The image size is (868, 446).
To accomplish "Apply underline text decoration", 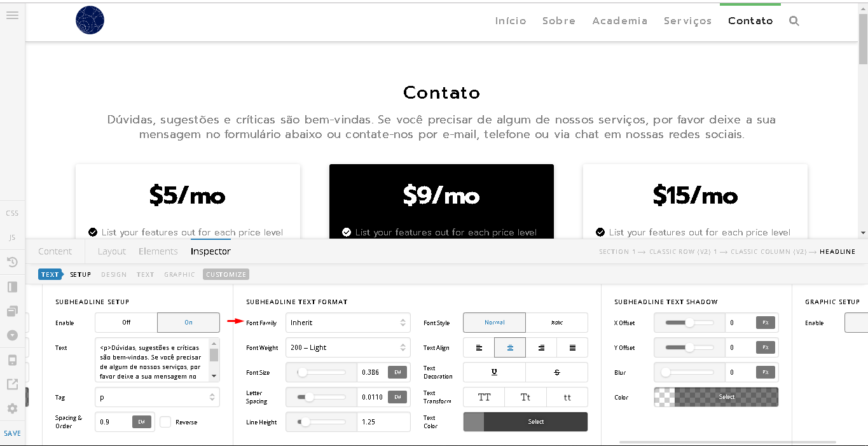I will pos(494,372).
